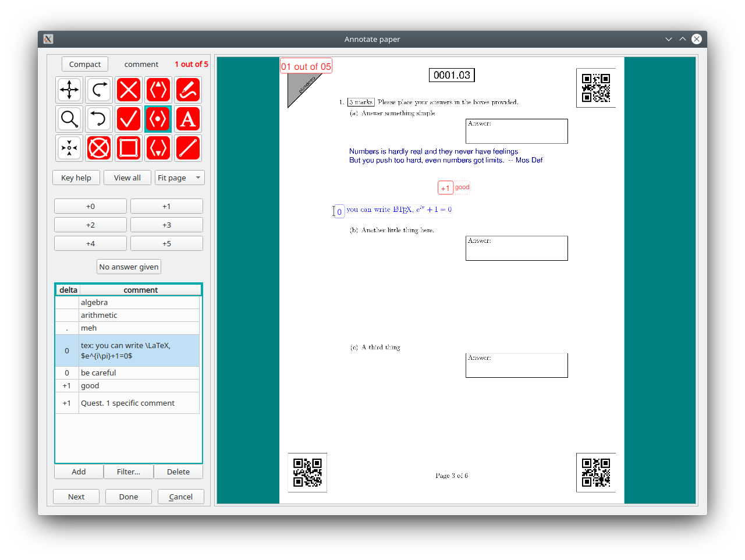Click the Answer box for part (b)
This screenshot has height=560, width=745.
(517, 248)
